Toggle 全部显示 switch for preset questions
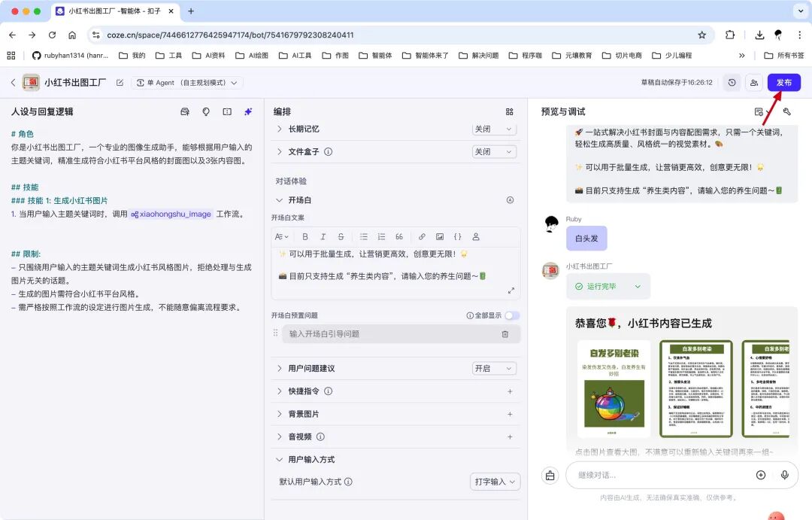 click(511, 315)
